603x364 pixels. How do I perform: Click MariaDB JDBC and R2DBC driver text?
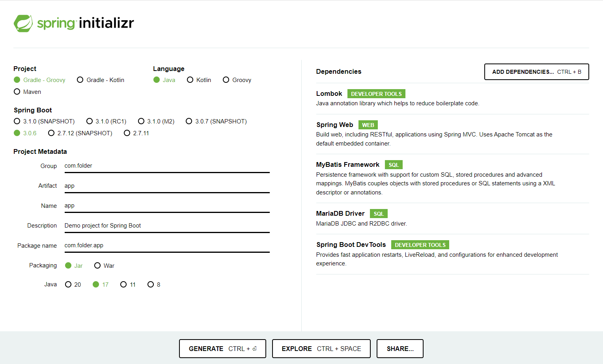361,224
